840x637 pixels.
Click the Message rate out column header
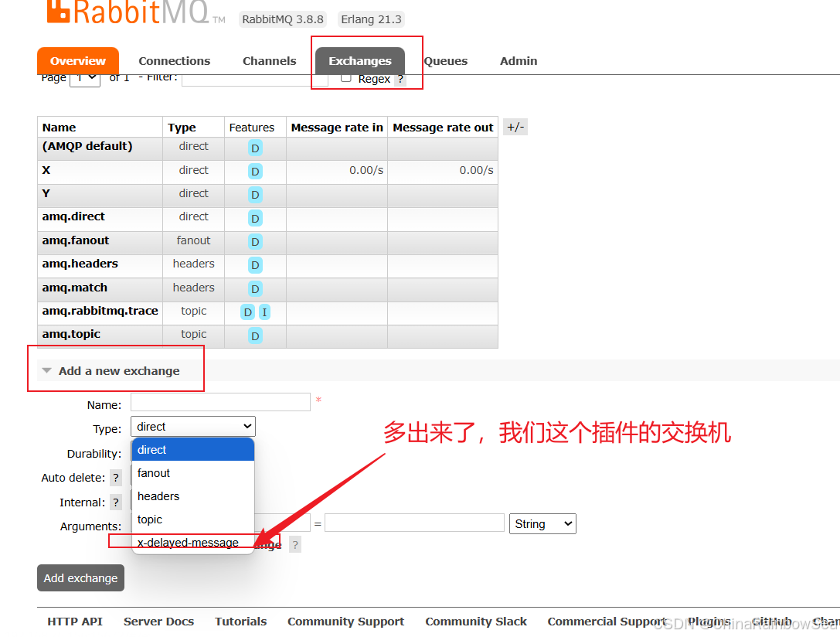pos(443,128)
